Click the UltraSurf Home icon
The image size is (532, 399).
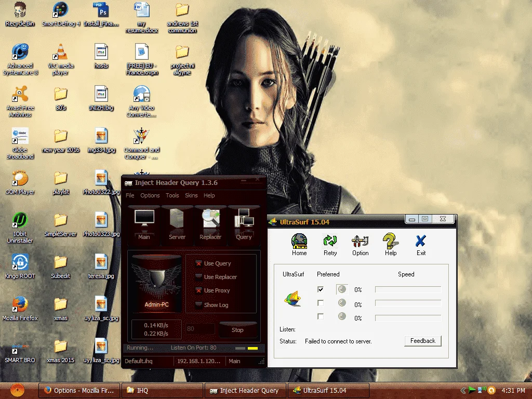click(x=299, y=244)
